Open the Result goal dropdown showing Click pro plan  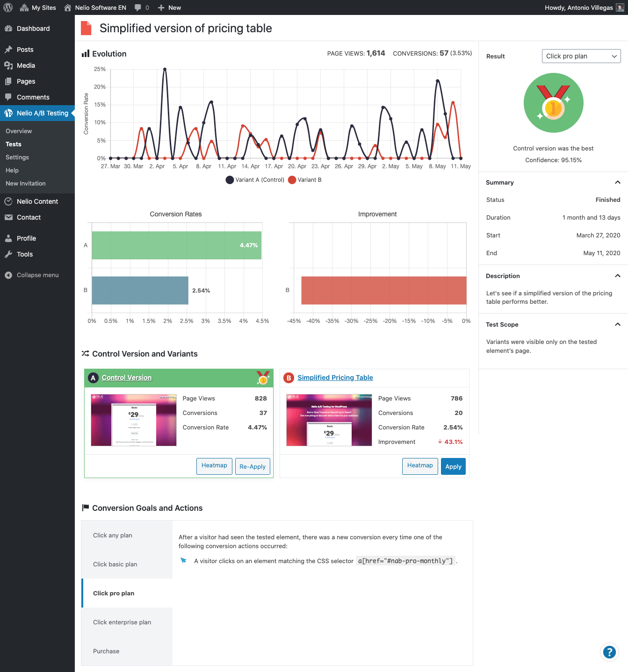coord(581,56)
